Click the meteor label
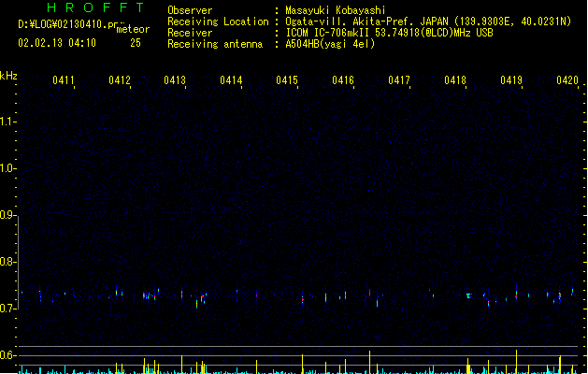Image resolution: width=588 pixels, height=374 pixels. pos(133,29)
